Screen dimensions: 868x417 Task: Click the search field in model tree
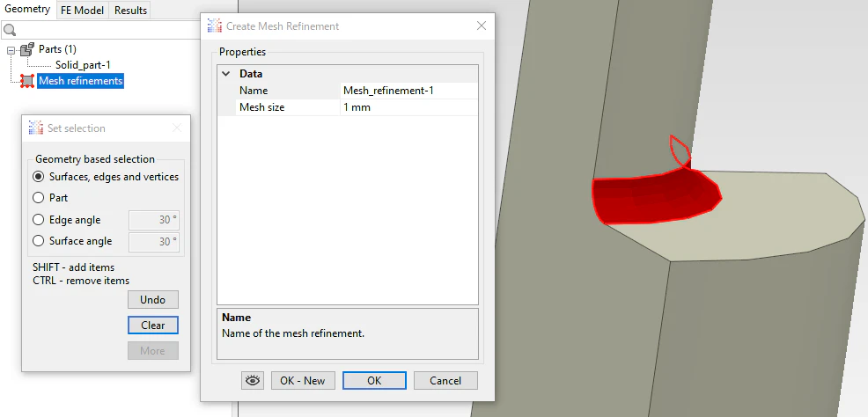pos(110,30)
